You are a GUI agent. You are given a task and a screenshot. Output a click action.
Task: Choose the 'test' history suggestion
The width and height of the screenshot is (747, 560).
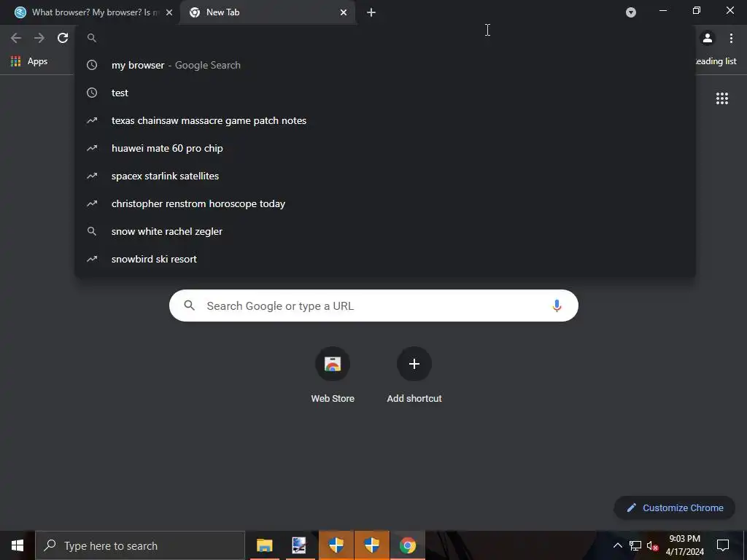[385, 93]
